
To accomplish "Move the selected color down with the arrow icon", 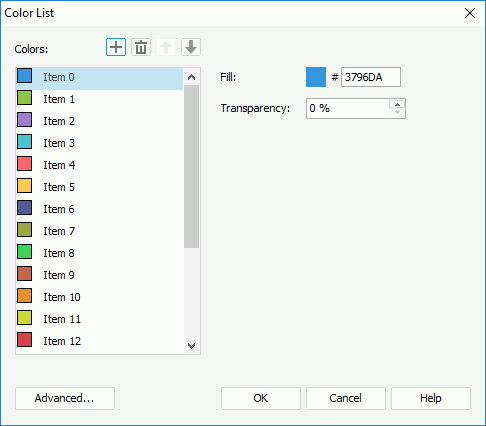I will (191, 47).
